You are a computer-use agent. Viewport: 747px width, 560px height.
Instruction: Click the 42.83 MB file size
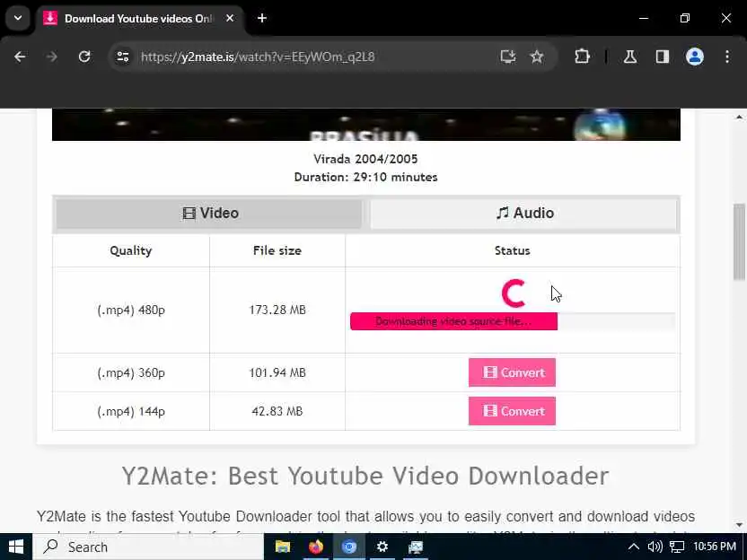pos(277,411)
